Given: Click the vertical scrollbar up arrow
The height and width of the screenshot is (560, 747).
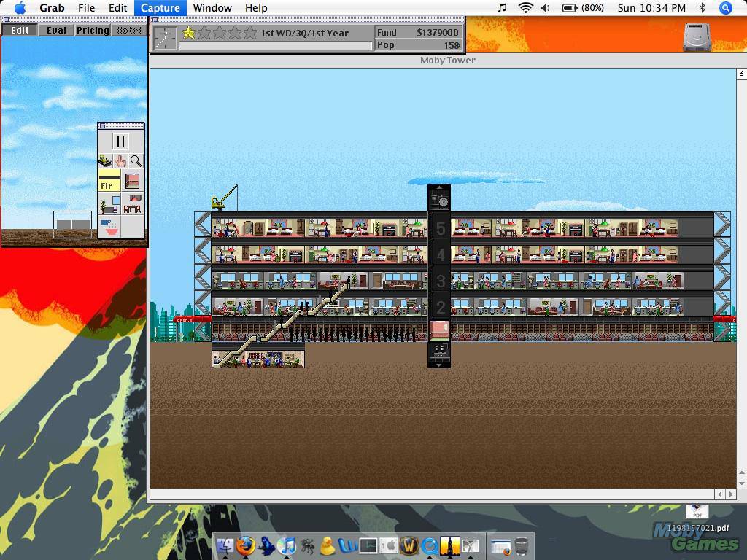Looking at the screenshot, I should 742,472.
